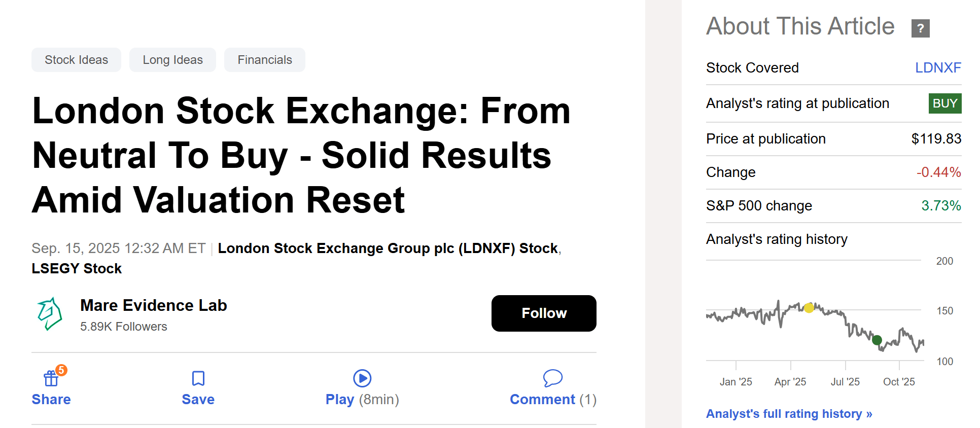This screenshot has height=428, width=980.
Task: Click the green BUY rating badge
Action: pos(944,103)
